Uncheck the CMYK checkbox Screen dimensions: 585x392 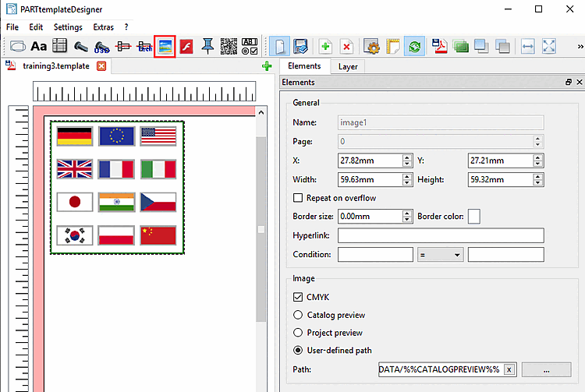(298, 297)
